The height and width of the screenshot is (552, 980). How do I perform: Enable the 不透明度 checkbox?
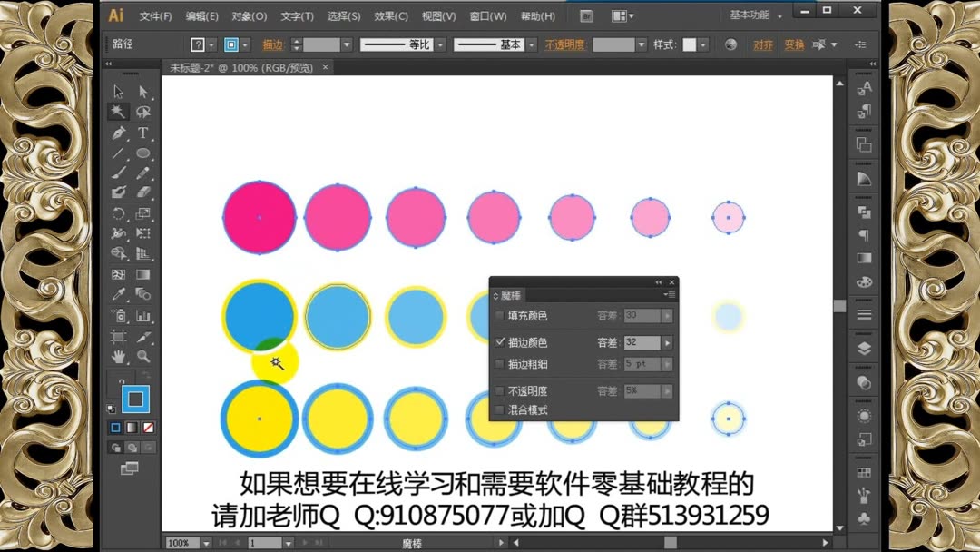[x=499, y=390]
